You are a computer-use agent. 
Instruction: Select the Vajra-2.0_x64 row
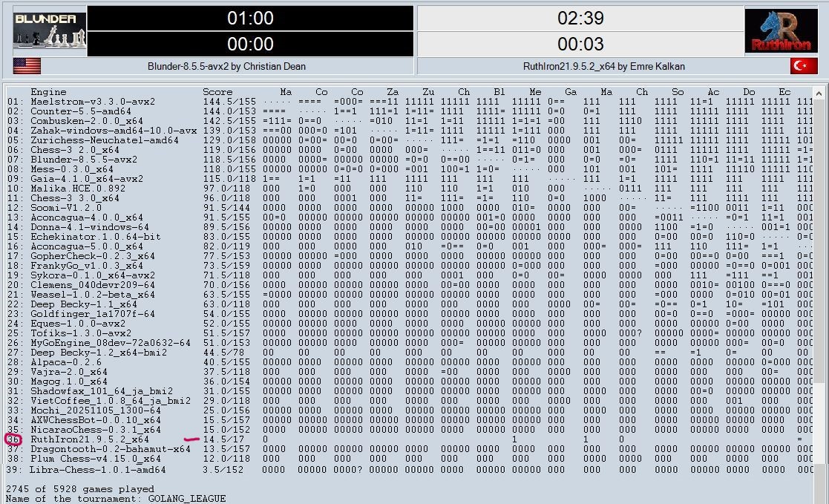click(x=410, y=372)
